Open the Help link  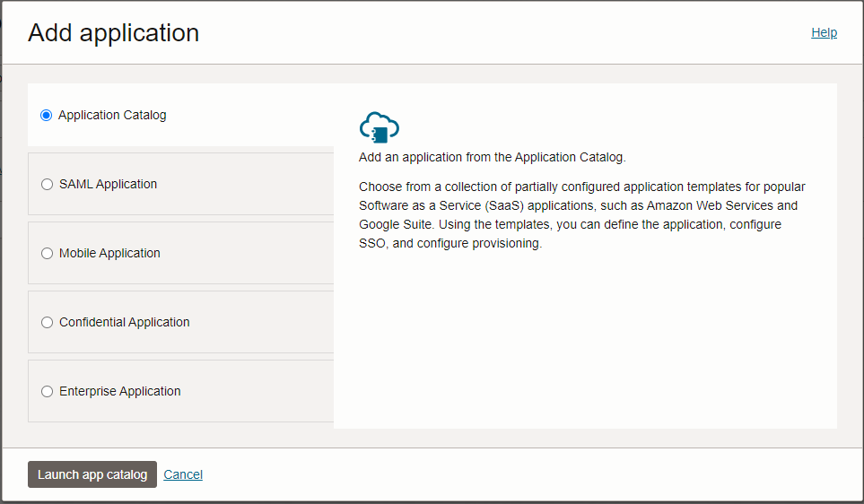pos(824,32)
